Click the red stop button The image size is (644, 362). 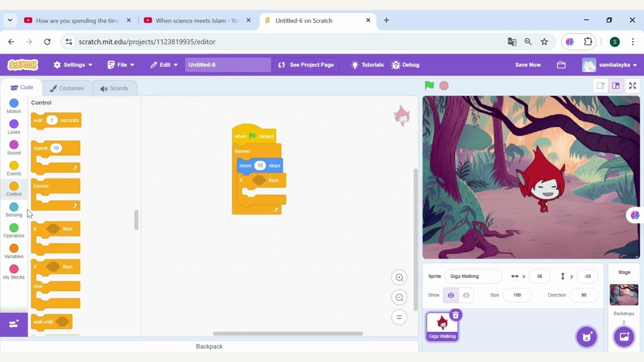(444, 85)
